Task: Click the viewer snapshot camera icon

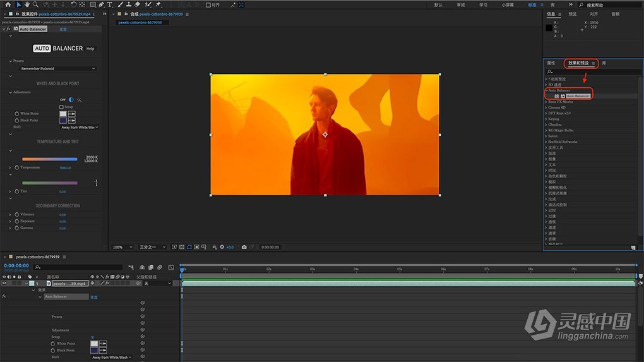Action: pos(244,247)
